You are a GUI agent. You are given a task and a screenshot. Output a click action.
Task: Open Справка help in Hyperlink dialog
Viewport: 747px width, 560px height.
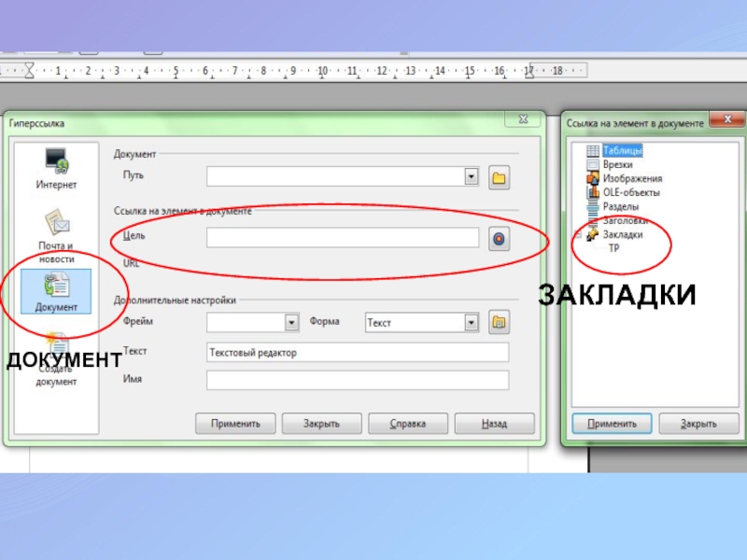(x=408, y=424)
